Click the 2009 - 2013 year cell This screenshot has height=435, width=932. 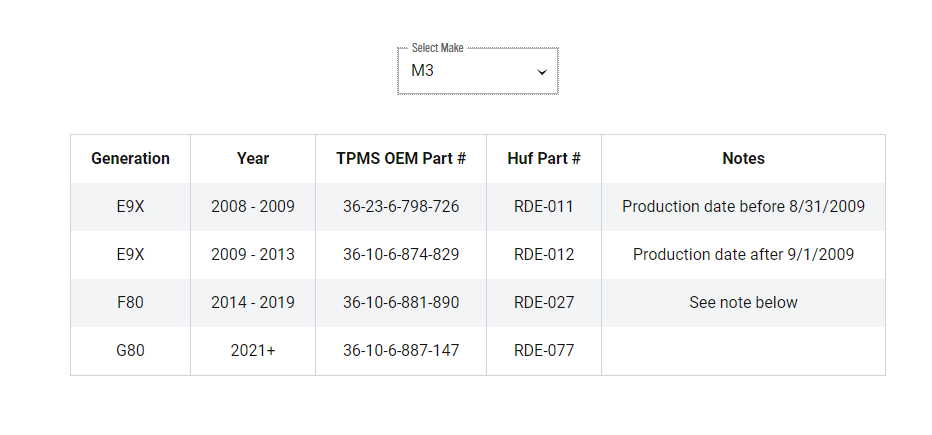(253, 254)
